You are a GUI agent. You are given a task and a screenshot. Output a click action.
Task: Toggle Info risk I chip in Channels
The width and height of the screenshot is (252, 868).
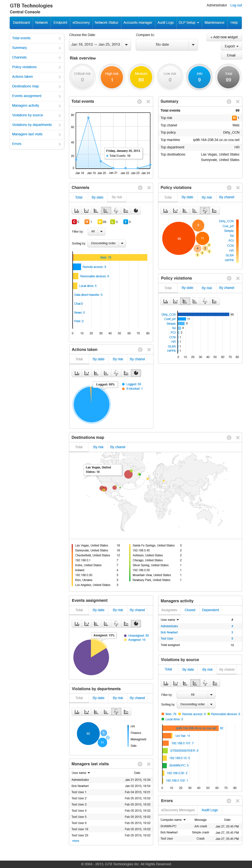click(126, 222)
